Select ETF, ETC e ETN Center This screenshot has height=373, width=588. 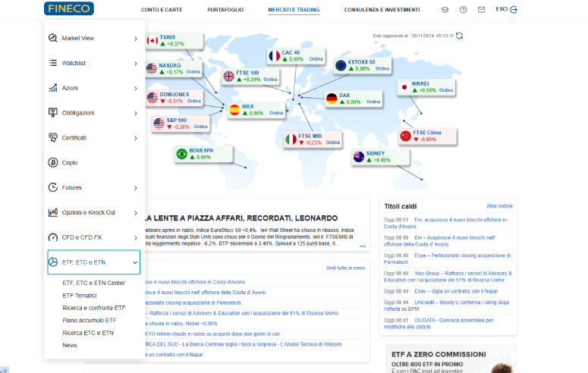94,283
